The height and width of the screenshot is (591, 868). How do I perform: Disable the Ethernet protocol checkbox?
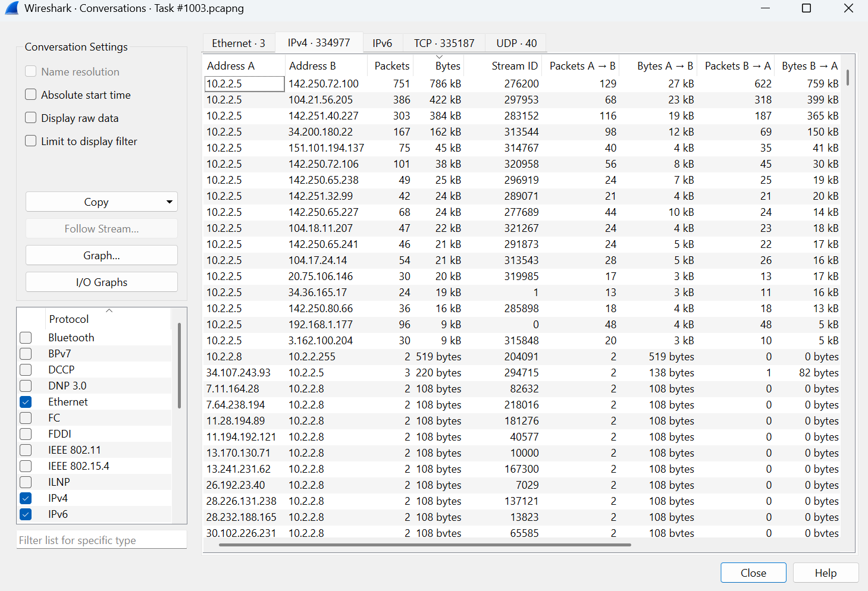click(x=26, y=401)
